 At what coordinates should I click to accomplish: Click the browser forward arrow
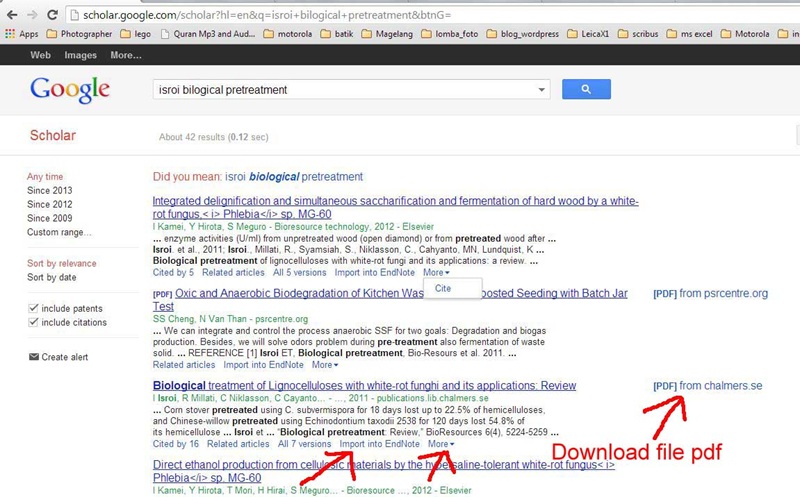click(32, 15)
